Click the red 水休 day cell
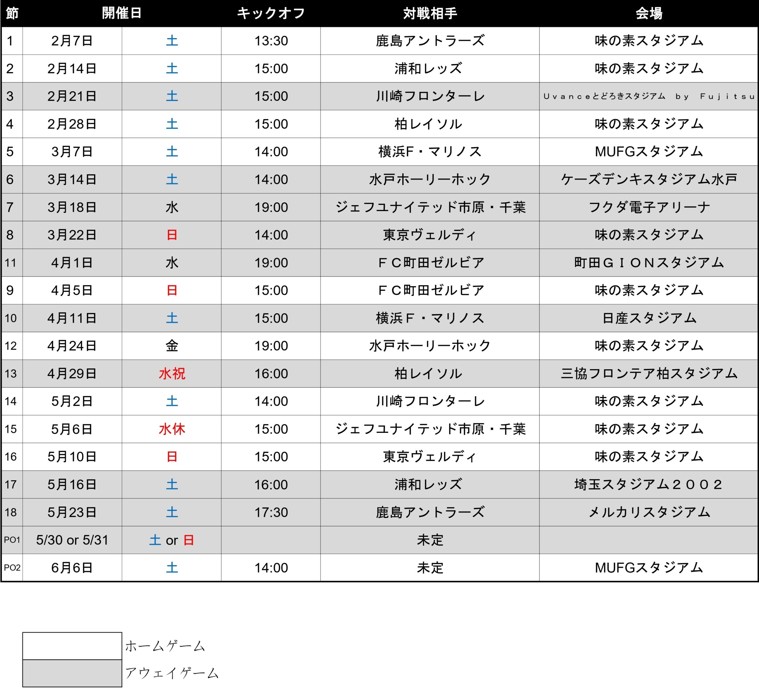 172,429
